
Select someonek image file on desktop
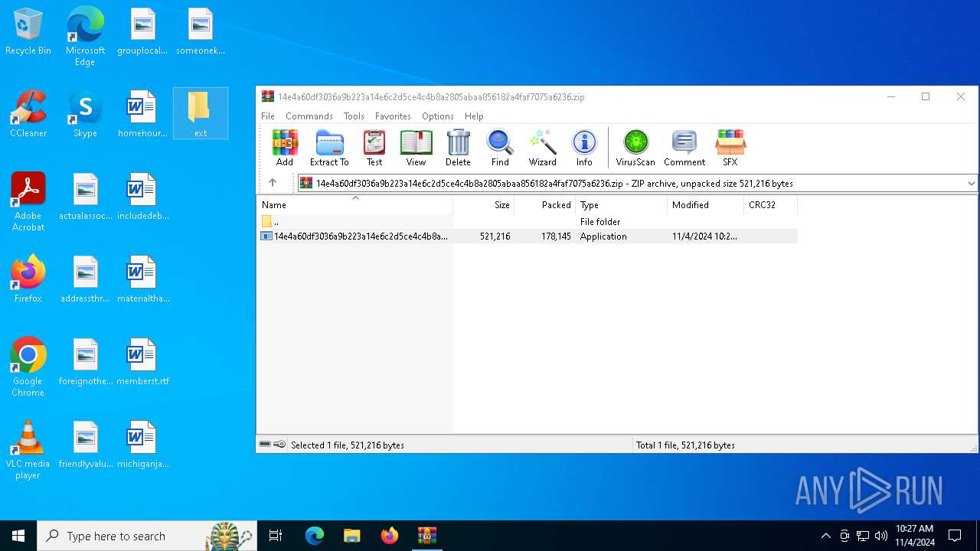[x=201, y=32]
